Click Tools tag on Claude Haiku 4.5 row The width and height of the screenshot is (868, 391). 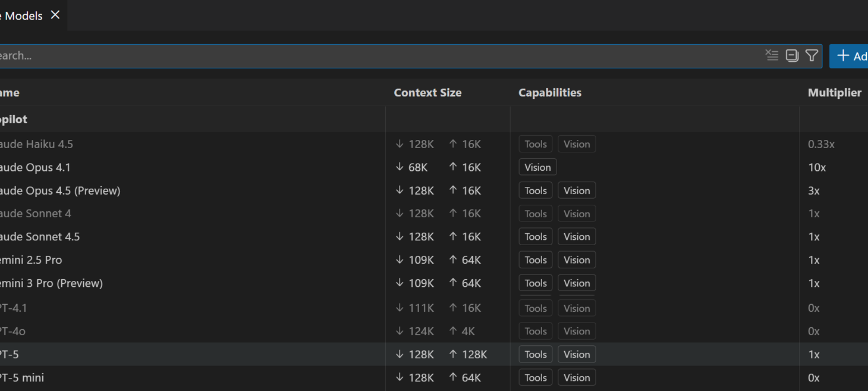coord(536,144)
